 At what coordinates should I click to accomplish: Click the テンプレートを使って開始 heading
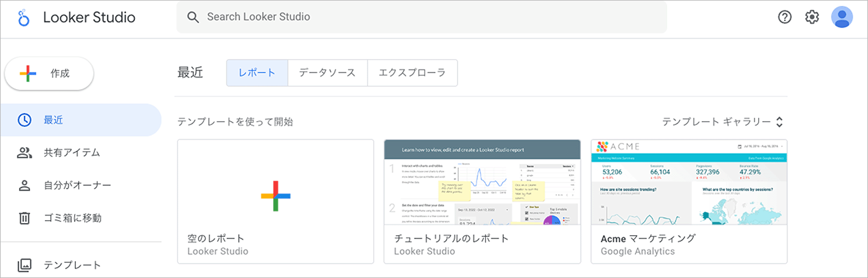[x=235, y=122]
